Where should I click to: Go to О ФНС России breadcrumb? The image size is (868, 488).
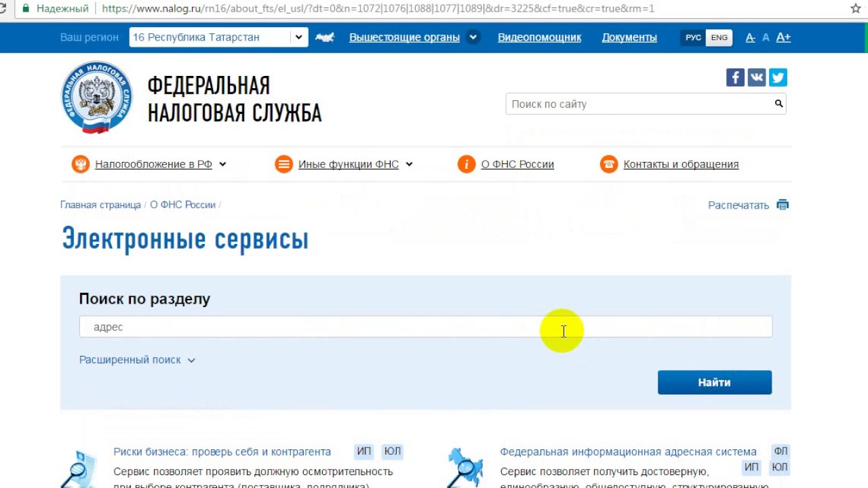[182, 205]
